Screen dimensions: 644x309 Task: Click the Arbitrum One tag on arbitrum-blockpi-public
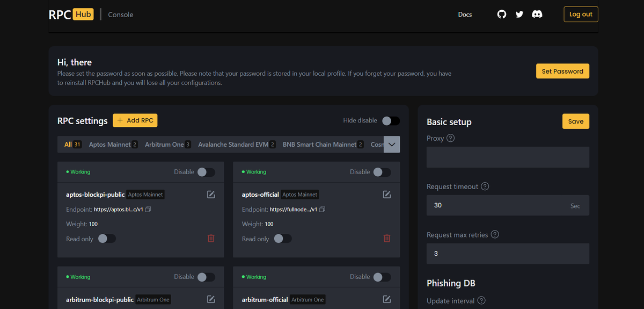pyautogui.click(x=153, y=299)
